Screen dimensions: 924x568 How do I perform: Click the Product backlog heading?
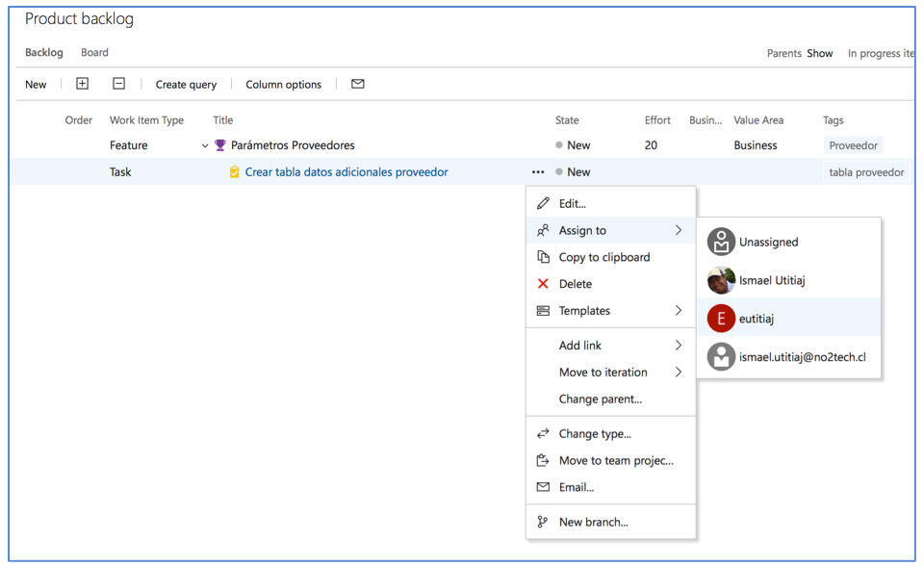click(79, 19)
